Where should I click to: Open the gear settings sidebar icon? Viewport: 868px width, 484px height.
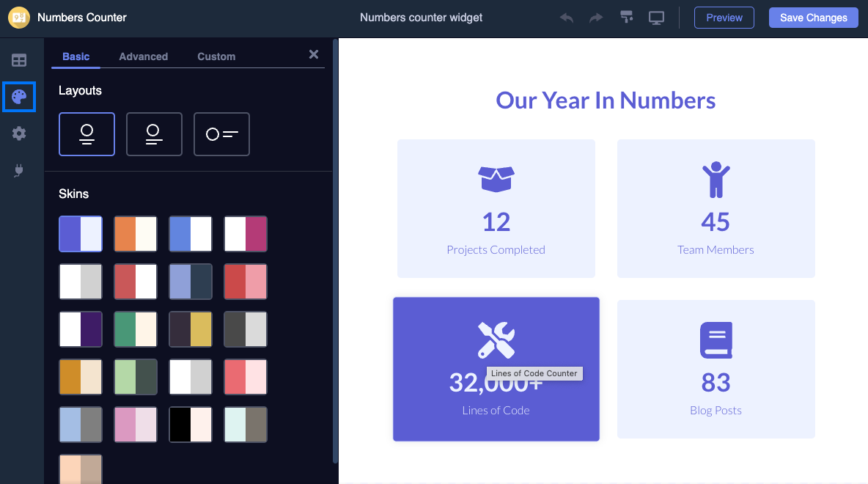tap(19, 133)
